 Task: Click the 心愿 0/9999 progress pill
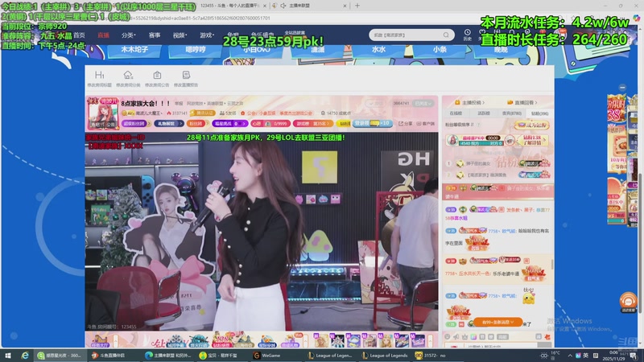(270, 124)
